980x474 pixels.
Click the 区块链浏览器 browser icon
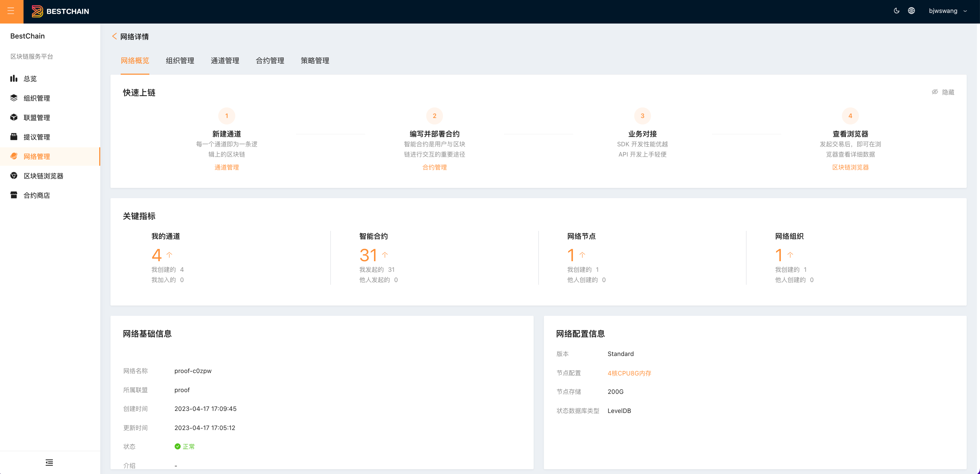[x=14, y=175]
